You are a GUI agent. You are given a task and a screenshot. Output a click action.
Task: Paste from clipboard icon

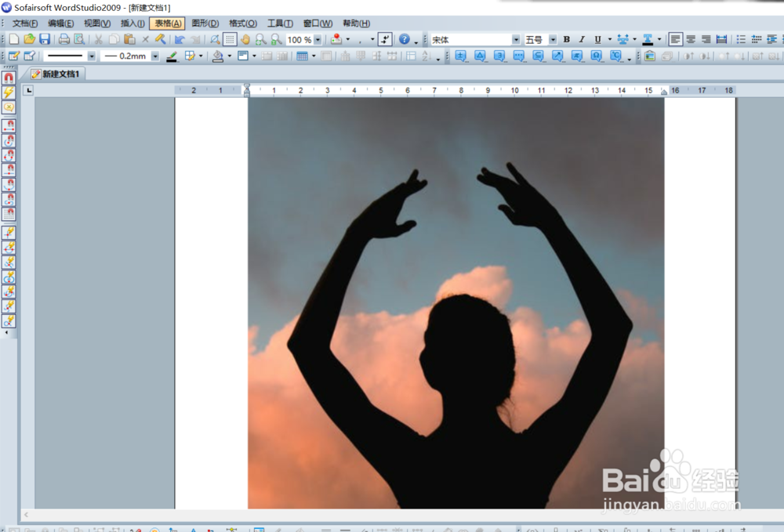click(129, 39)
